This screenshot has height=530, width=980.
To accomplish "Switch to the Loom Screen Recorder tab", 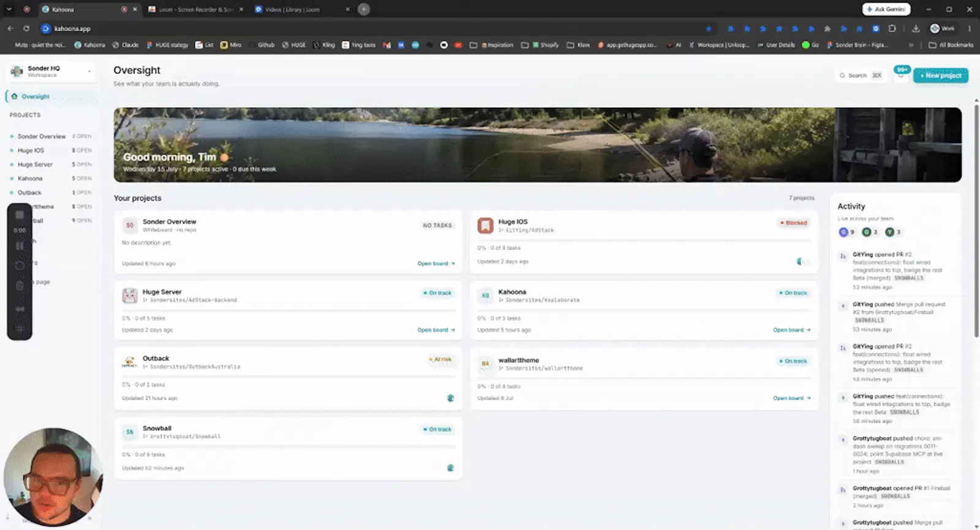I will [x=195, y=9].
